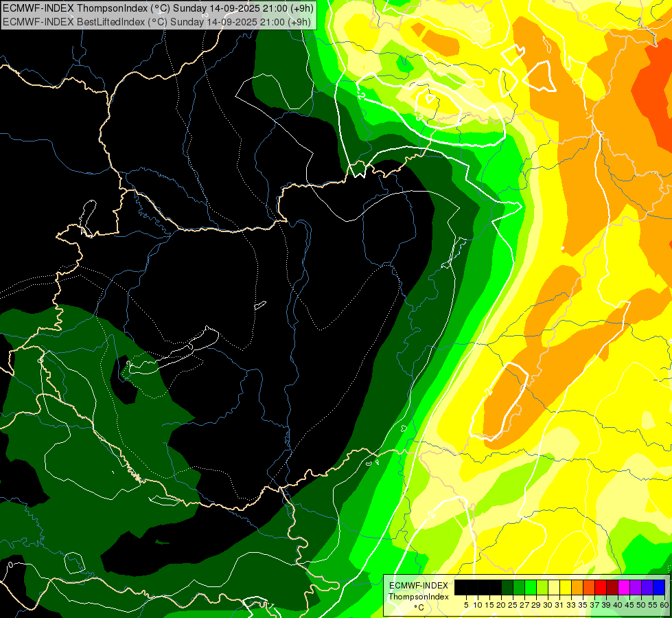This screenshot has width=672, height=618.
Task: Click legend tick value '5'
Action: (x=466, y=605)
